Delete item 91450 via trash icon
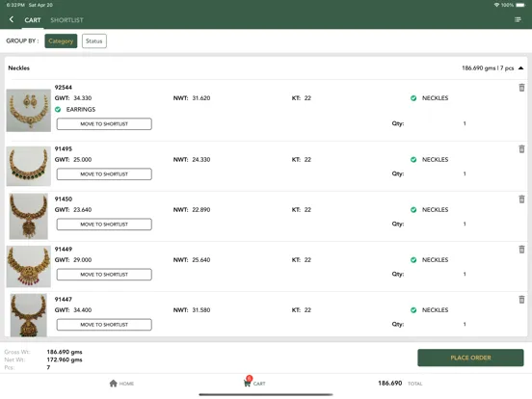 [521, 199]
